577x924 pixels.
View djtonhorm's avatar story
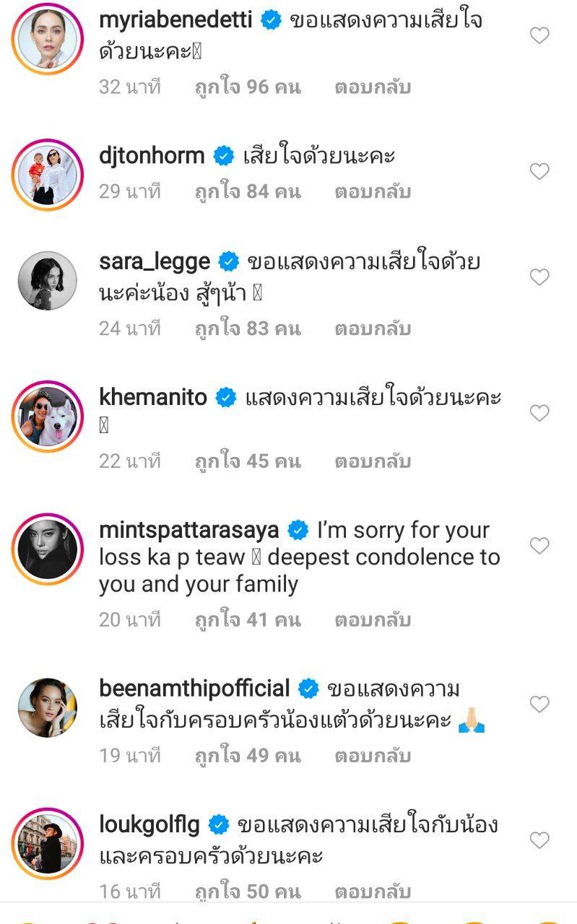47,175
